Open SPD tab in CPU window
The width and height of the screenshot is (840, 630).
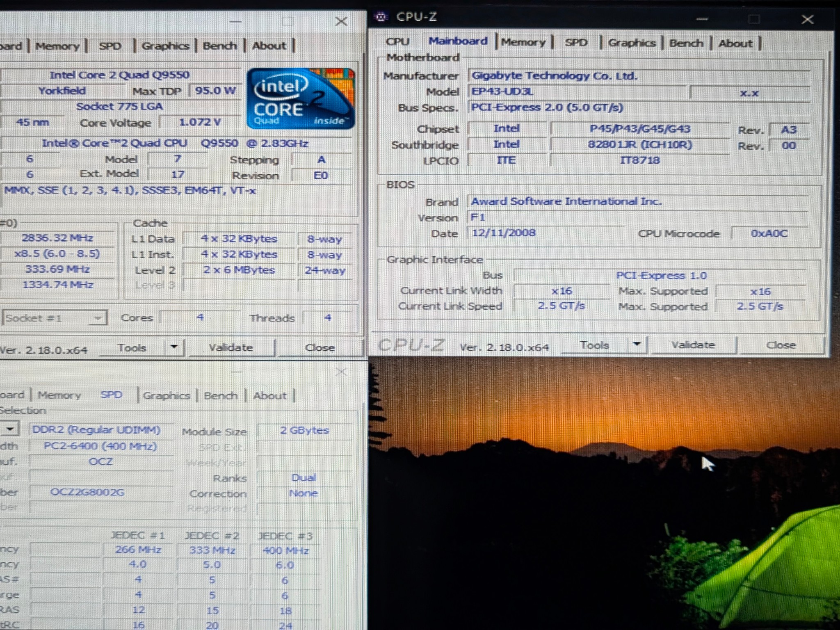pyautogui.click(x=110, y=46)
